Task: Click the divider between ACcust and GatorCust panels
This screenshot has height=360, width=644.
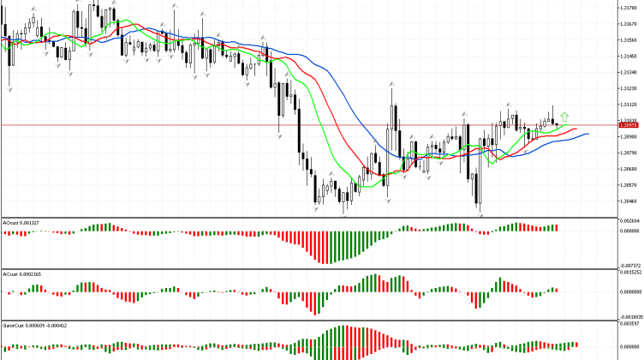Action: pyautogui.click(x=308, y=321)
